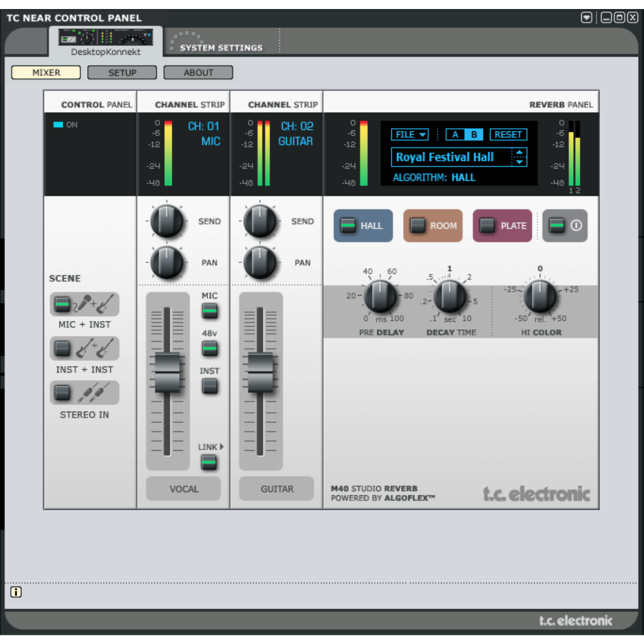Step through presets with Royal Festival Hall arrows
The image size is (644, 644).
coord(519,157)
